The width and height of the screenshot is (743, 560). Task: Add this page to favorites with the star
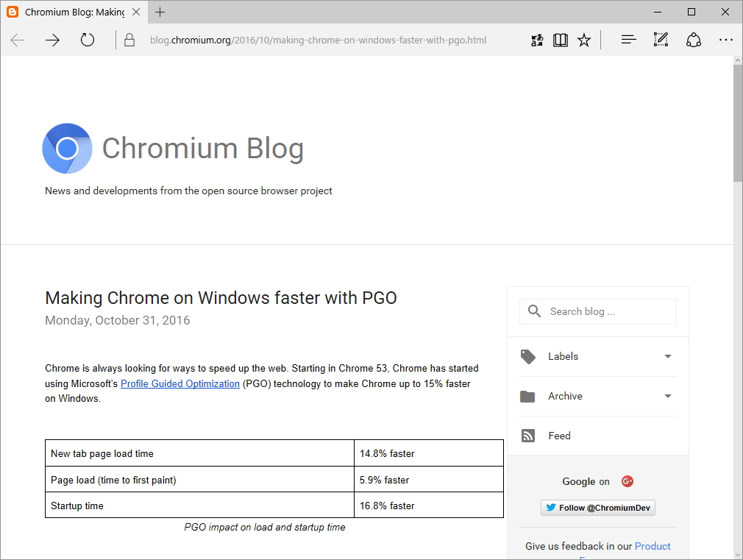584,40
